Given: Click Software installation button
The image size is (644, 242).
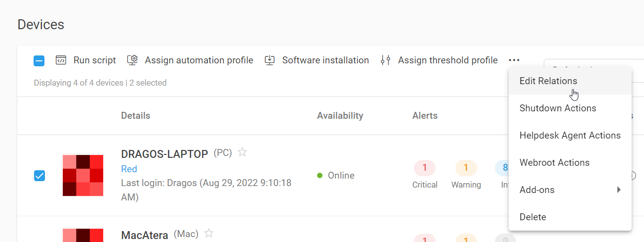Looking at the screenshot, I should pyautogui.click(x=317, y=60).
